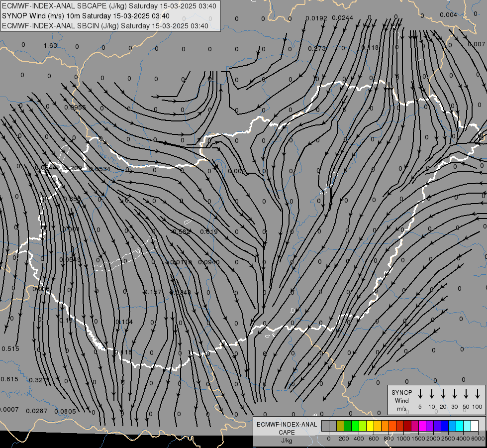The height and width of the screenshot is (448, 487).
Task: Click the 2500 tick label in legend
Action: (448, 439)
